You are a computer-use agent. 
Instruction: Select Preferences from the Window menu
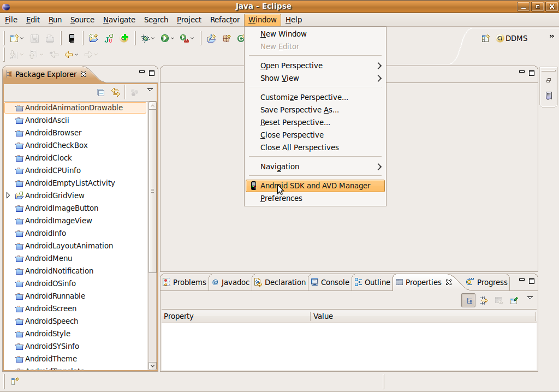tap(315, 198)
